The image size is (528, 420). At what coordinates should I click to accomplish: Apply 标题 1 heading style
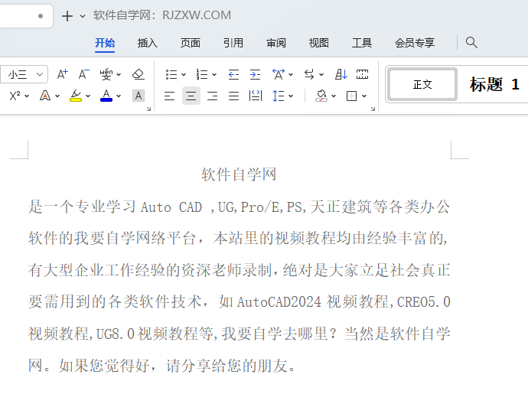pos(494,84)
